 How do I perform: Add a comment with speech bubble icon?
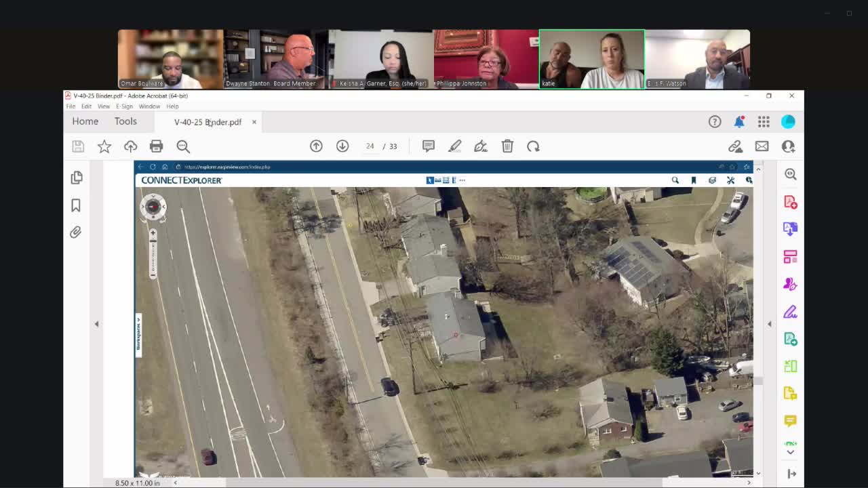coord(428,146)
